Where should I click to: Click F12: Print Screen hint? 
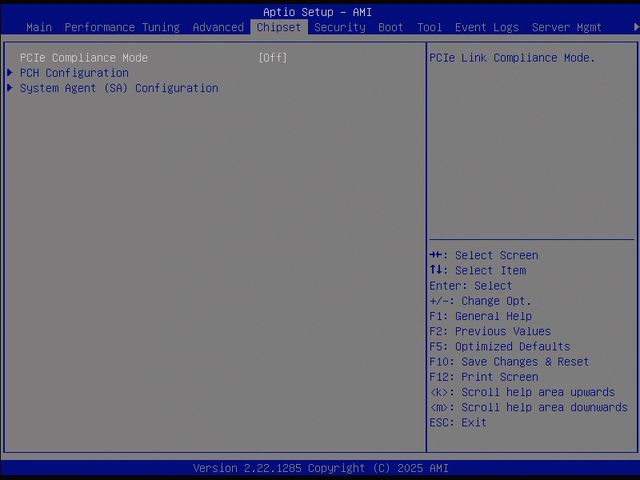(x=484, y=377)
